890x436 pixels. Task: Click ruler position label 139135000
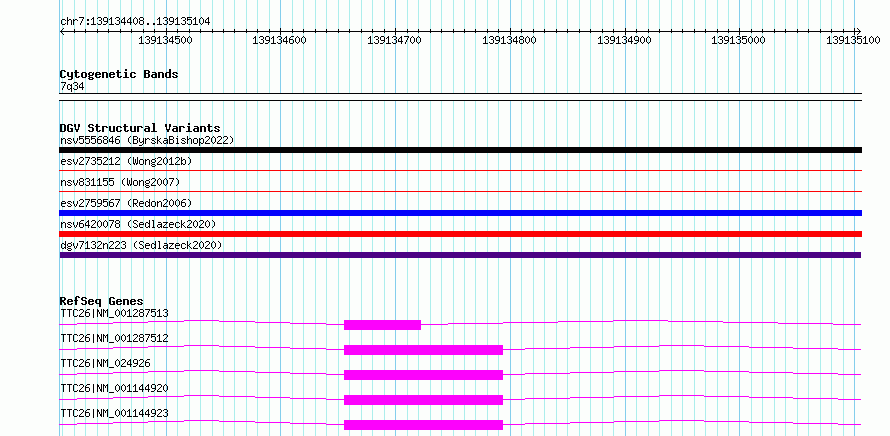pyautogui.click(x=738, y=40)
